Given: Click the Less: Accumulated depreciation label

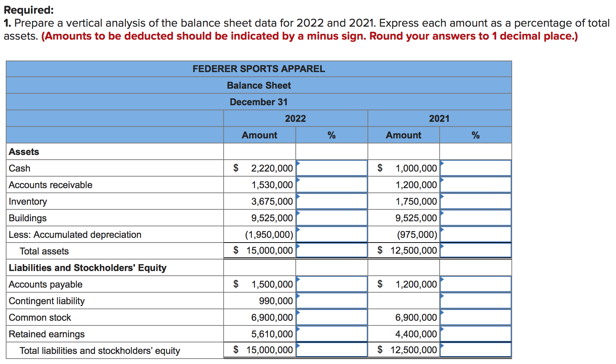Looking at the screenshot, I should [x=75, y=235].
